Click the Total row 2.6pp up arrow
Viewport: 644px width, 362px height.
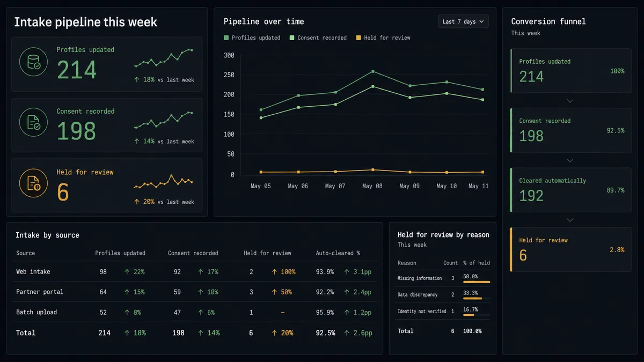pos(347,333)
